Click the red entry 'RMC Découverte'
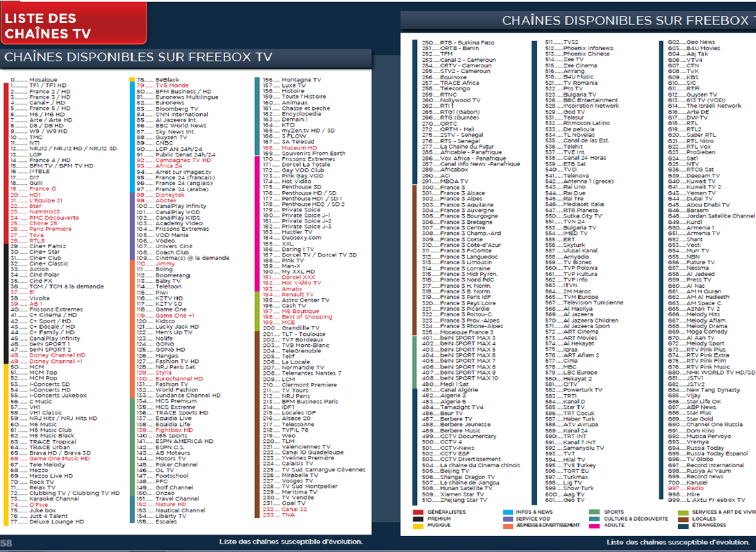756x552 pixels. (44, 218)
